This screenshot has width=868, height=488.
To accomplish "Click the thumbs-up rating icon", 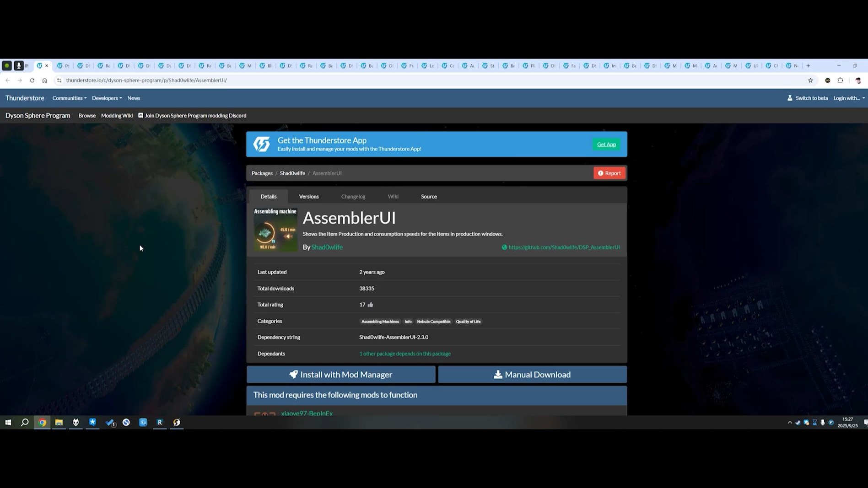I will point(370,305).
